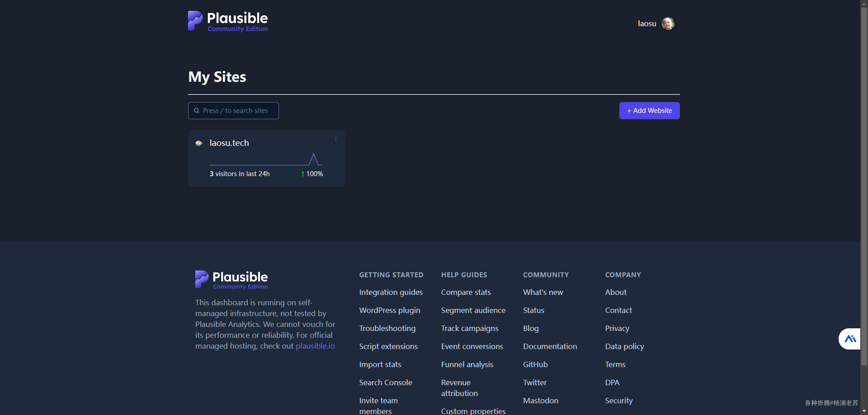Open the About link
868x415 pixels.
616,292
